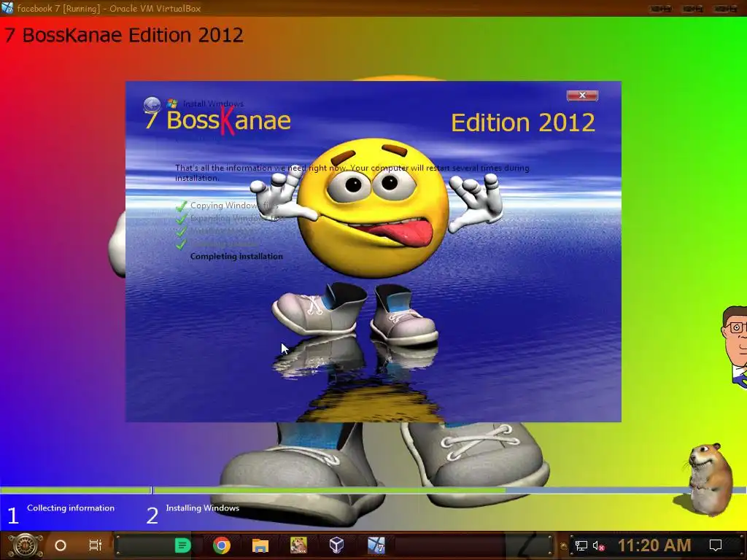Click the muted speaker tray icon
The width and height of the screenshot is (747, 560).
(599, 545)
